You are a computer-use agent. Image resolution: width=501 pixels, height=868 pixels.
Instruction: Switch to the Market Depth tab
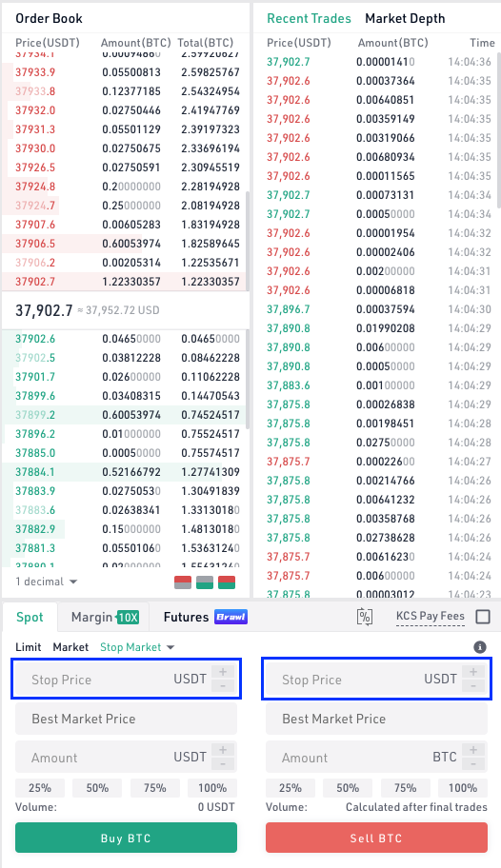pos(405,18)
